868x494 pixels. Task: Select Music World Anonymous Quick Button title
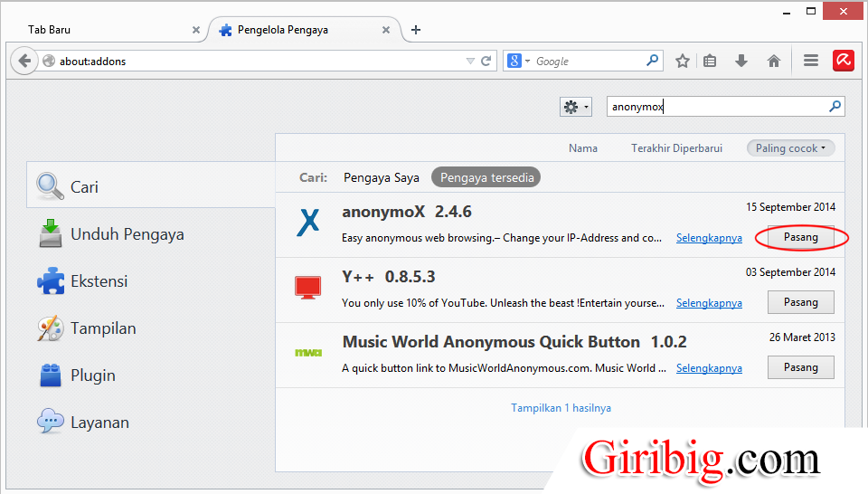(x=514, y=342)
